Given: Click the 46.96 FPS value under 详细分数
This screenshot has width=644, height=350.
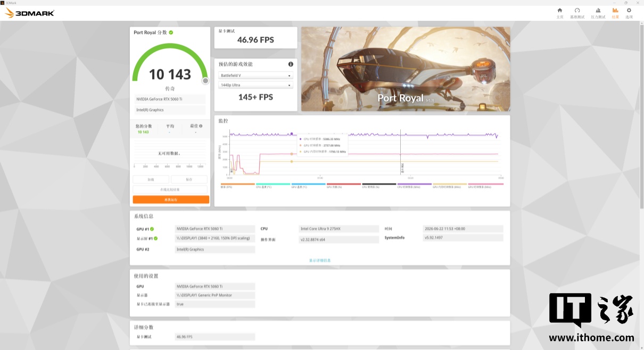Looking at the screenshot, I should click(214, 337).
